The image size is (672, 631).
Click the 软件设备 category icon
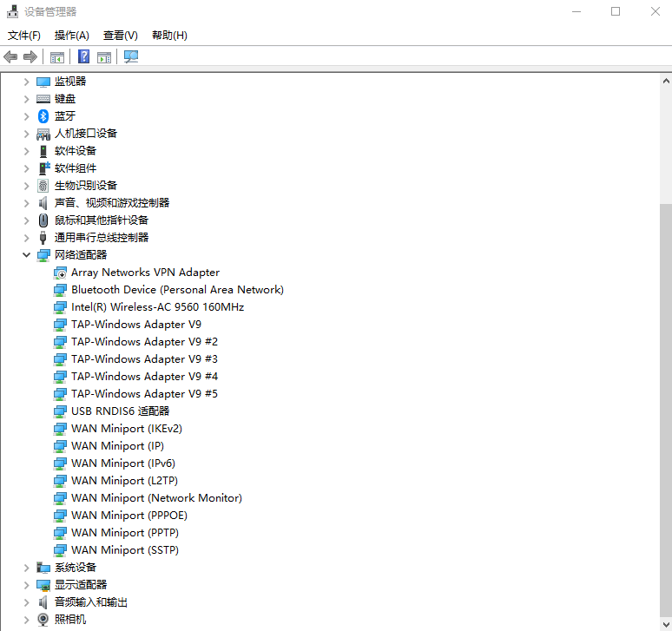coord(43,151)
